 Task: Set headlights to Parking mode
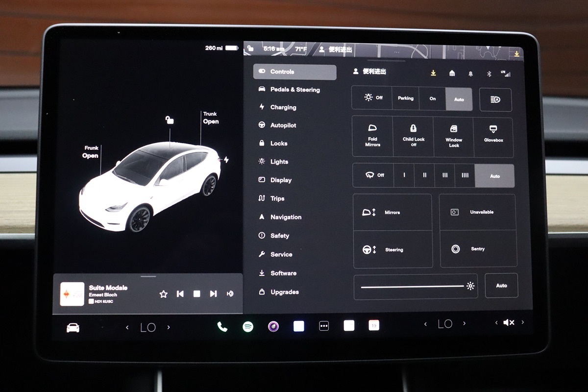pos(405,98)
